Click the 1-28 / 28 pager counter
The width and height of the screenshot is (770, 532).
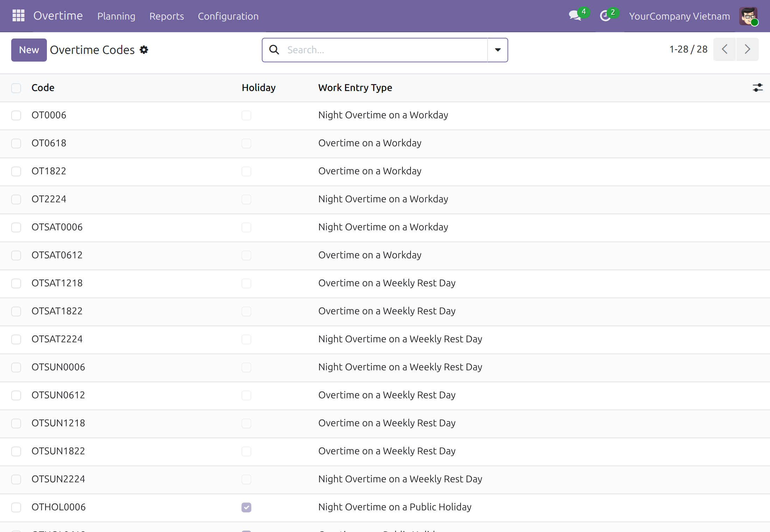(688, 49)
